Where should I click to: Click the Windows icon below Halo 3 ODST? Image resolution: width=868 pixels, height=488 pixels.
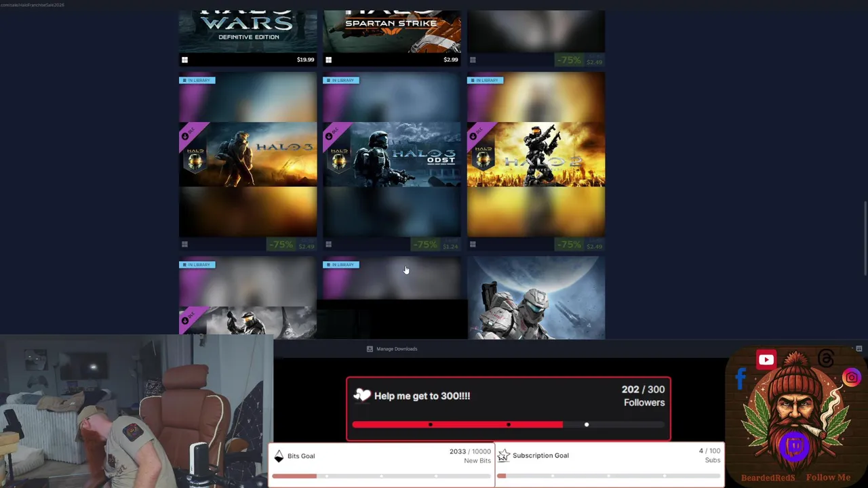click(x=328, y=245)
